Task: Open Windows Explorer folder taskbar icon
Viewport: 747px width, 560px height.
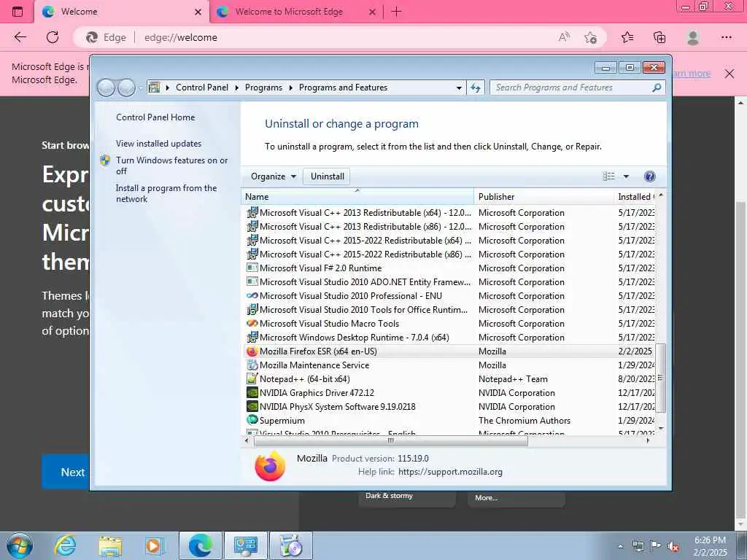Action: tap(111, 546)
